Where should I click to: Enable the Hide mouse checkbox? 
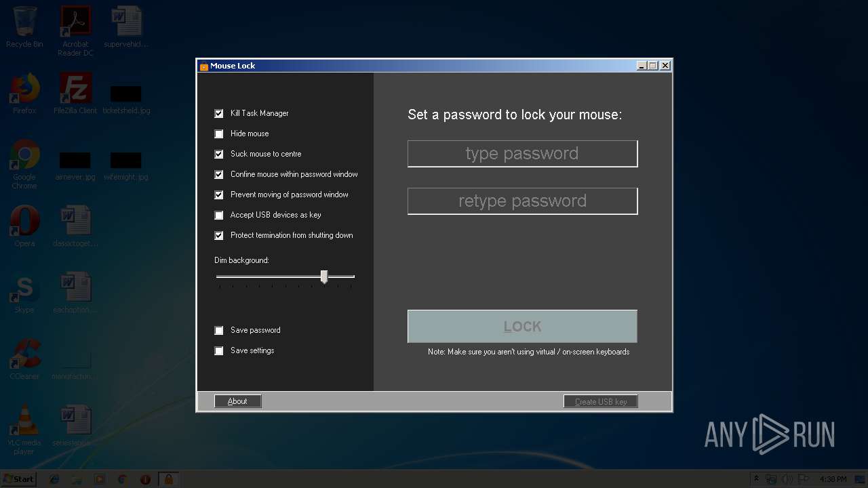point(218,134)
